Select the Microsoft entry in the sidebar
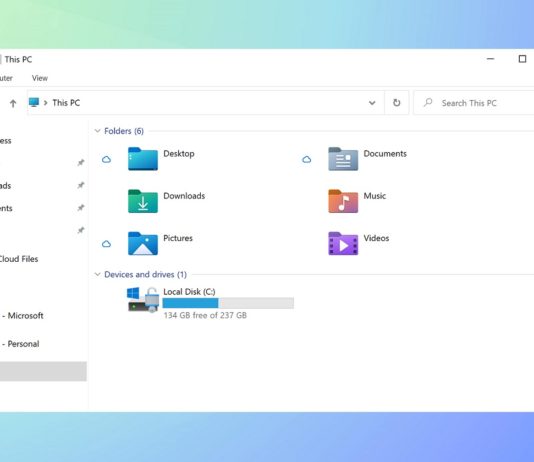Screen dimensions: 534x462 point(22,316)
